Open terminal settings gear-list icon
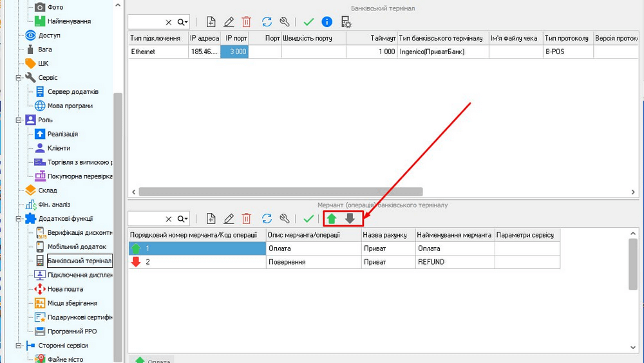This screenshot has height=363, width=644. (x=346, y=22)
